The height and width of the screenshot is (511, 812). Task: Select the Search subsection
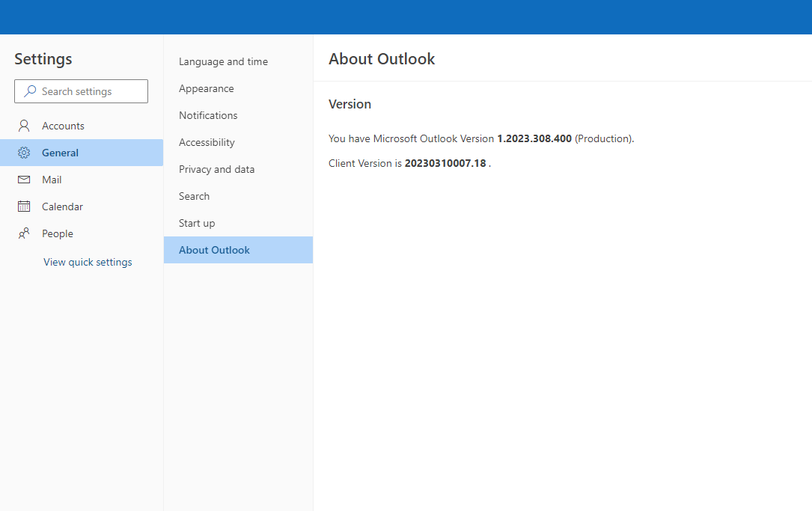[238, 196]
